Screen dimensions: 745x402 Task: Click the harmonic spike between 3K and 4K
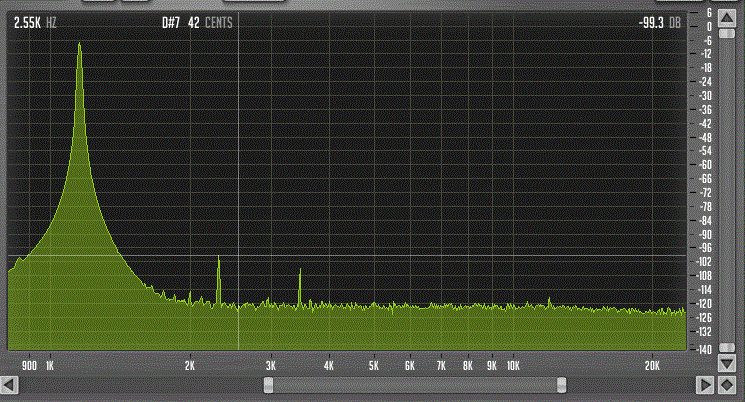[300, 287]
